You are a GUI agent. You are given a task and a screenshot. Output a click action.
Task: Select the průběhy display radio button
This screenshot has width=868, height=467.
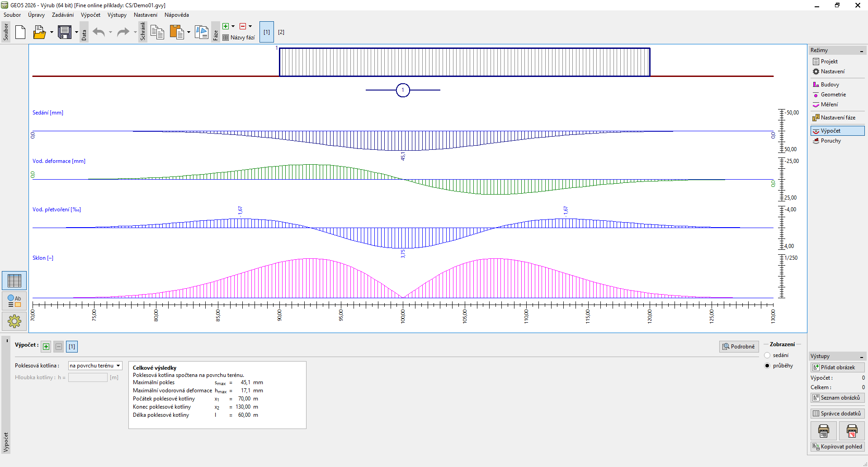(767, 366)
